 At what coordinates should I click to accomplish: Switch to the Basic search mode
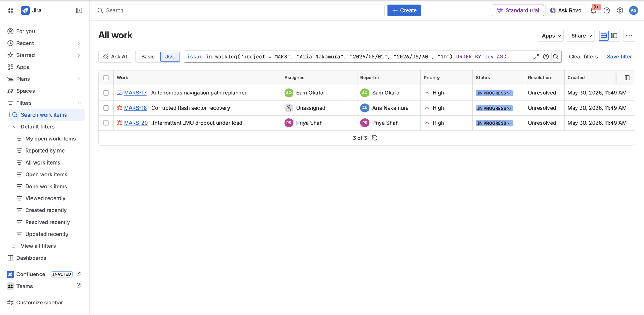[x=148, y=57]
